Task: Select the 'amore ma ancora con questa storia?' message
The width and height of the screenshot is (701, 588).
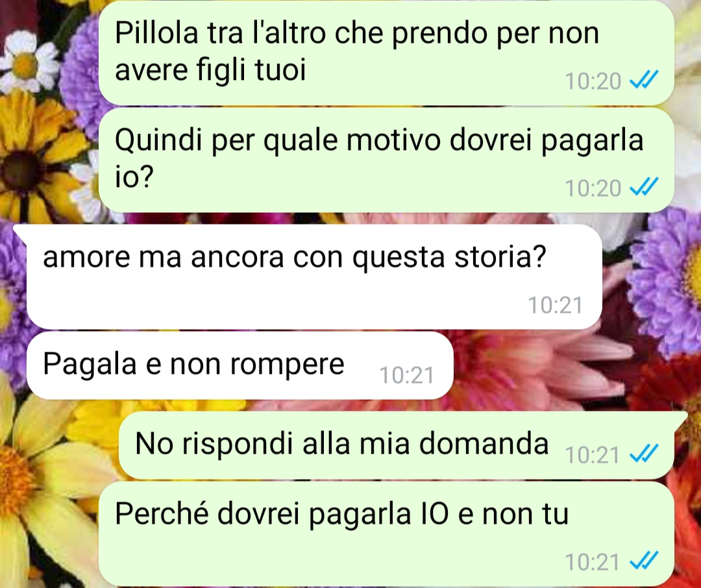Action: (x=314, y=276)
